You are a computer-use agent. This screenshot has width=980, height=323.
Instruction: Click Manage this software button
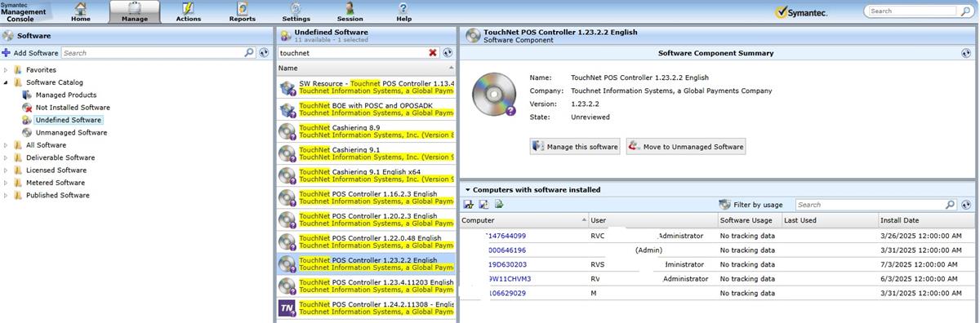[x=575, y=147]
